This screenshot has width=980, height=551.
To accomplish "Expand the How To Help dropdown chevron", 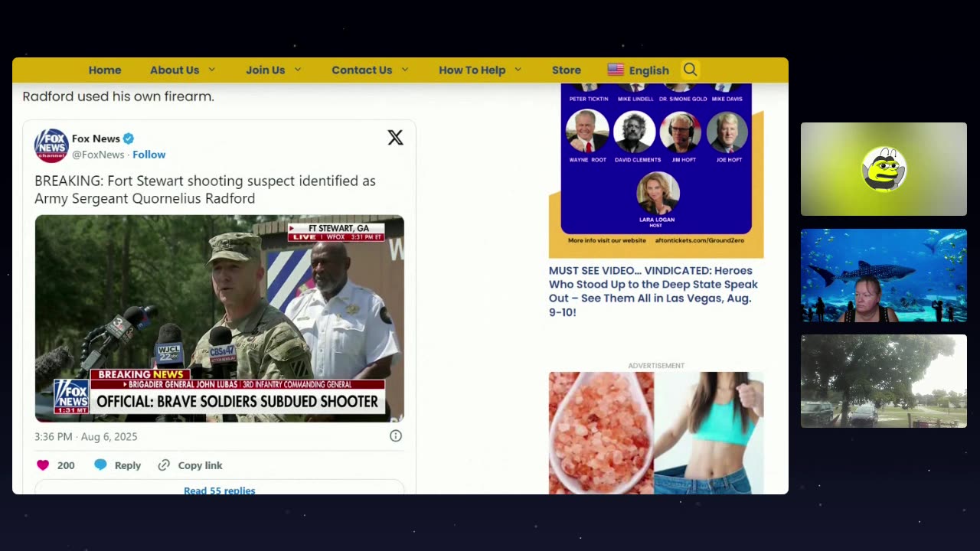I will pyautogui.click(x=518, y=70).
